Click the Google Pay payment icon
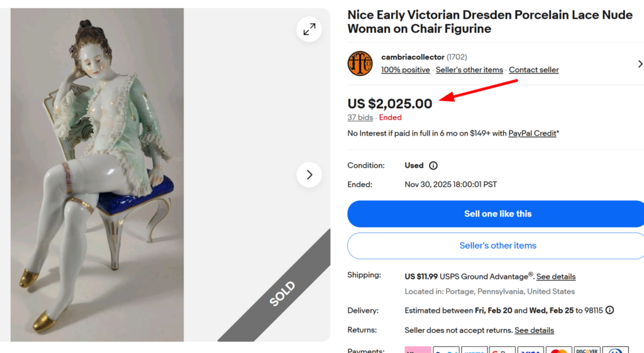This screenshot has height=353, width=644. coord(502,349)
